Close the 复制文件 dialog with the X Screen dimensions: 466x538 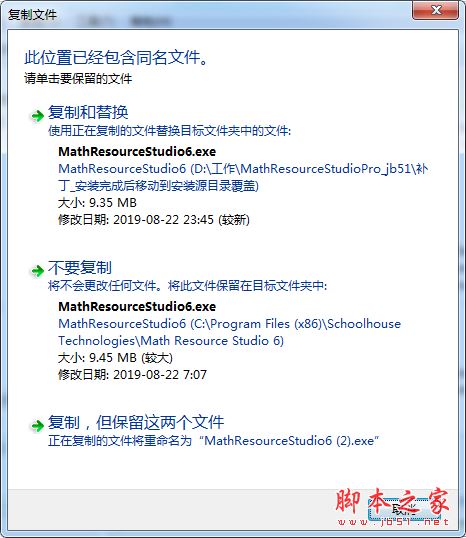tap(436, 10)
